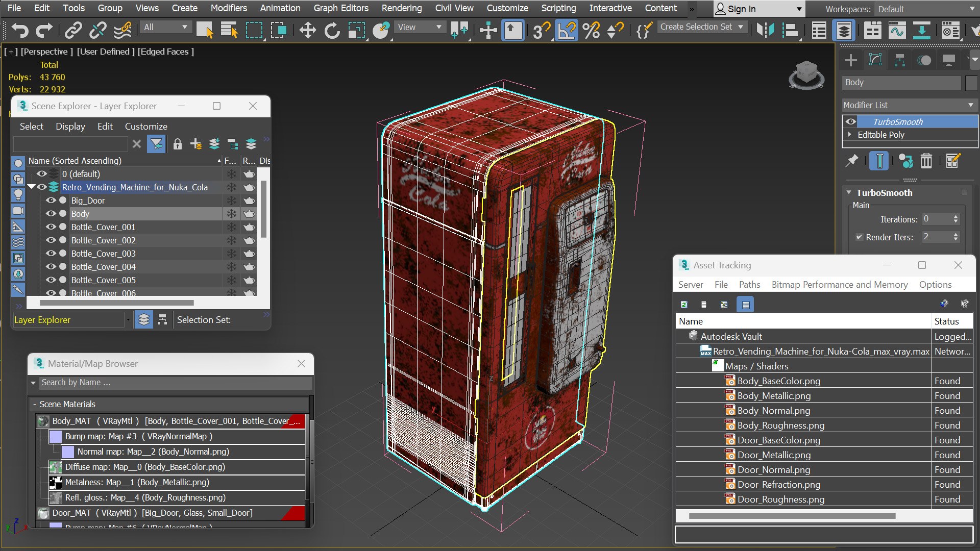
Task: Toggle the Percent Snap icon
Action: point(591,31)
